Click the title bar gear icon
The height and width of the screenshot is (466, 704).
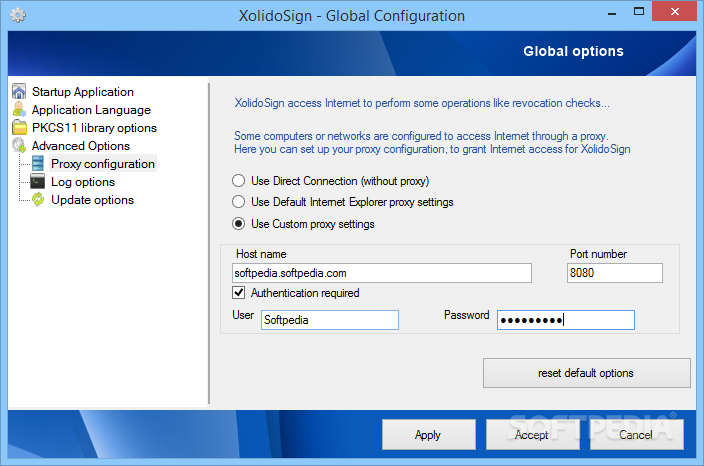(x=18, y=16)
